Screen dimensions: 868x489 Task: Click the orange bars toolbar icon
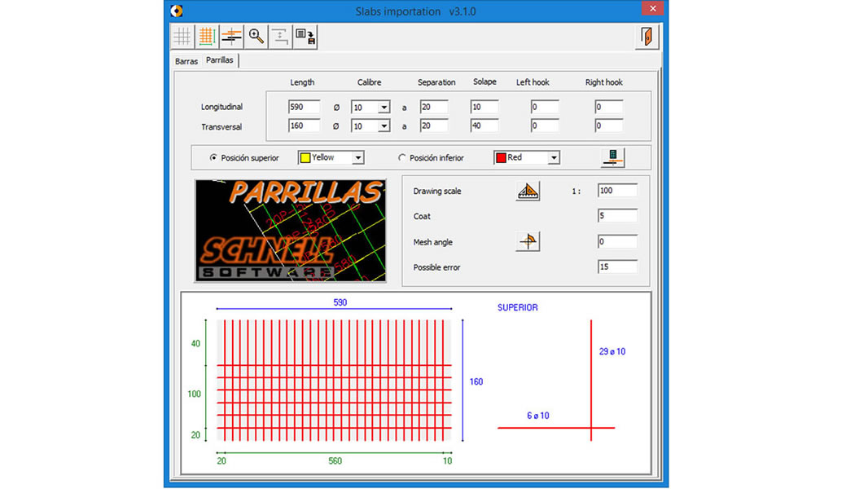point(231,37)
